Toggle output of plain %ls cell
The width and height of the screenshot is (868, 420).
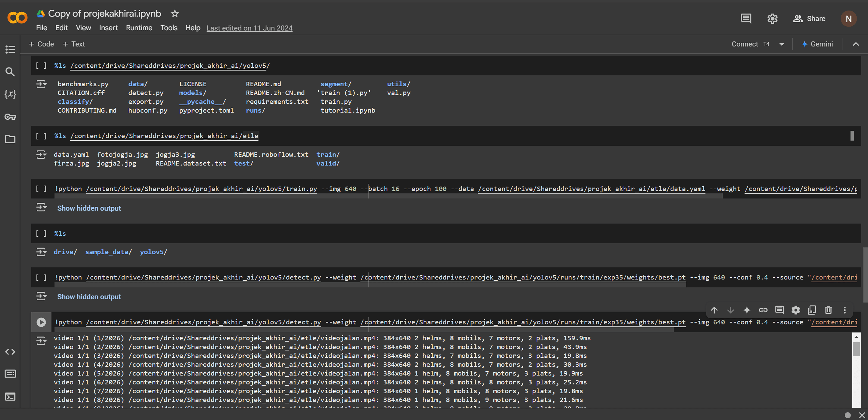[41, 252]
